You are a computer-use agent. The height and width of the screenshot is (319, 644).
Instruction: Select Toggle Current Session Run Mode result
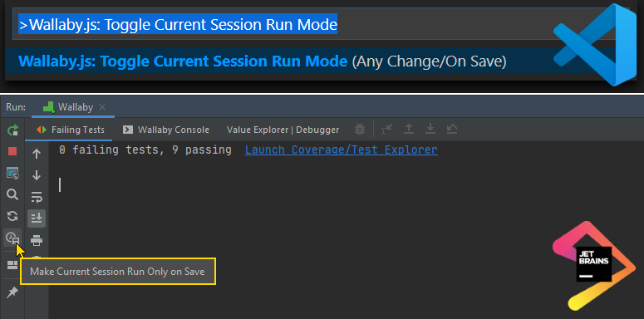[x=263, y=61]
